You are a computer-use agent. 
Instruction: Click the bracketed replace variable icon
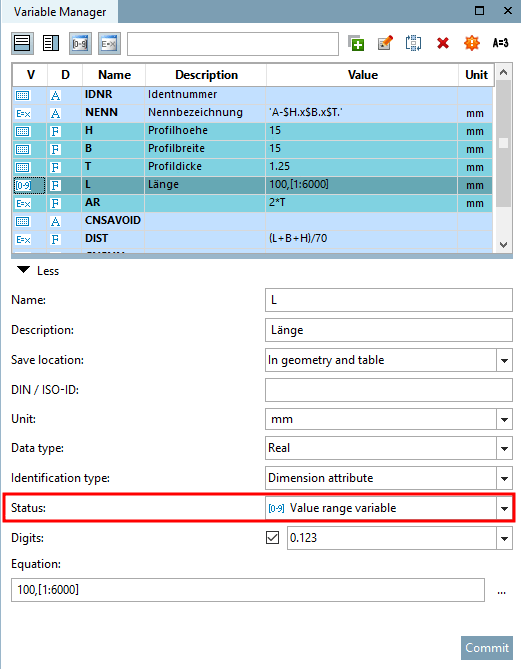(x=413, y=43)
